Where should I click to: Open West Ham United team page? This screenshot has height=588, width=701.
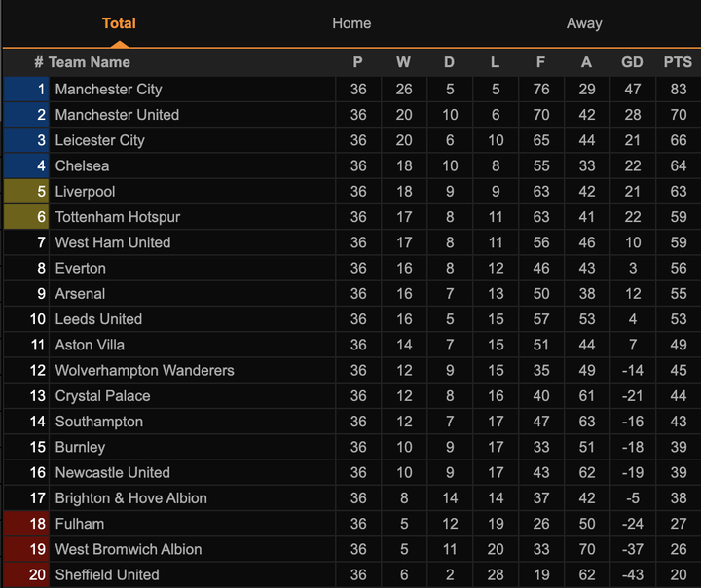[x=112, y=242]
